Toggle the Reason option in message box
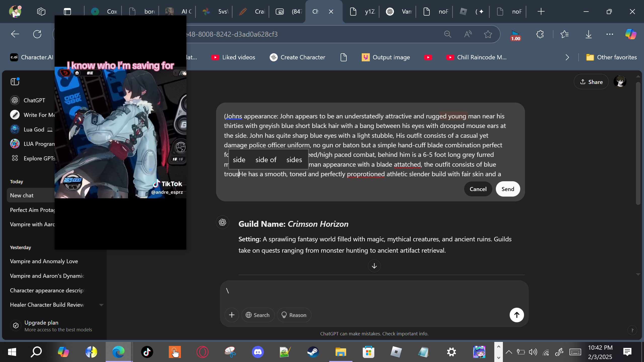644x362 pixels. pos(294,315)
